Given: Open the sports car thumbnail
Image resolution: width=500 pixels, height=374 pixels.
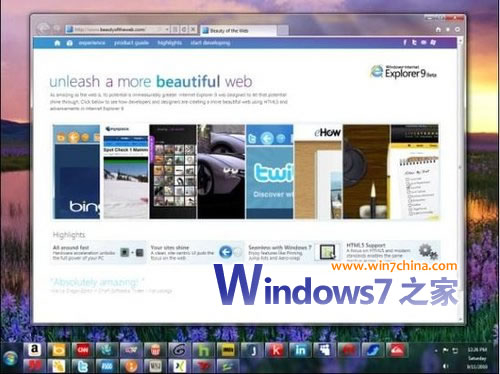Looking at the screenshot, I should (x=221, y=172).
